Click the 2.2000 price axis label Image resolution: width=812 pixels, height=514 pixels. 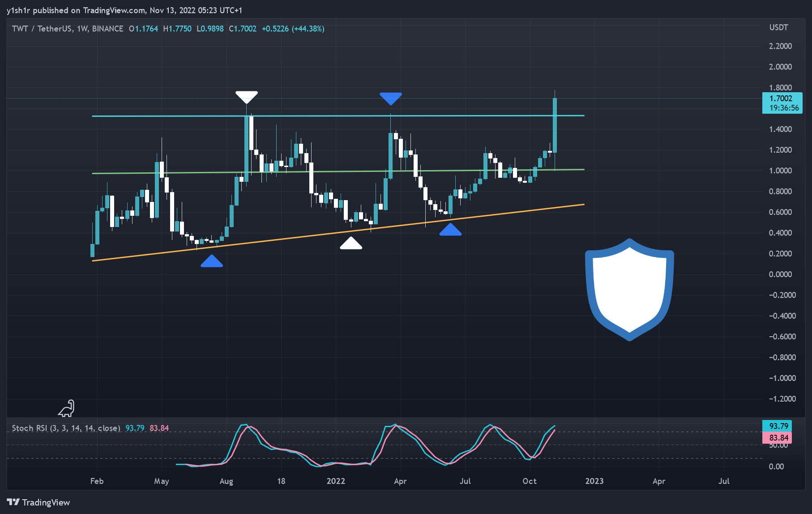click(x=780, y=46)
